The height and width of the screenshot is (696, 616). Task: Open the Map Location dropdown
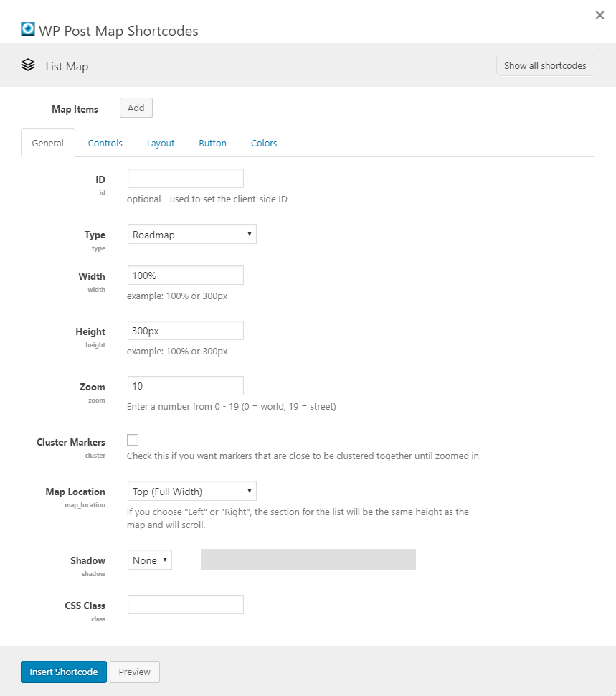(192, 491)
